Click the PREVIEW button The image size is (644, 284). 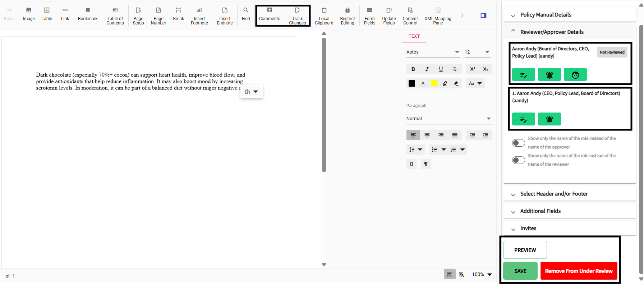tap(525, 250)
